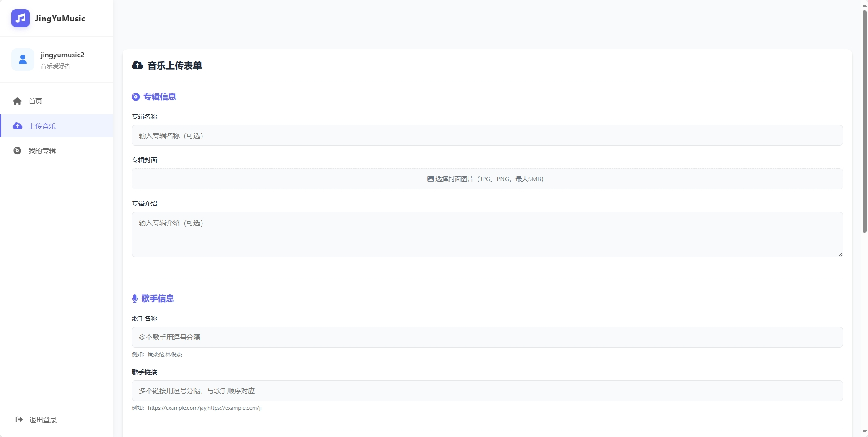This screenshot has height=437, width=868.
Task: Click the disc icon beside 专辑信息
Action: coord(136,97)
